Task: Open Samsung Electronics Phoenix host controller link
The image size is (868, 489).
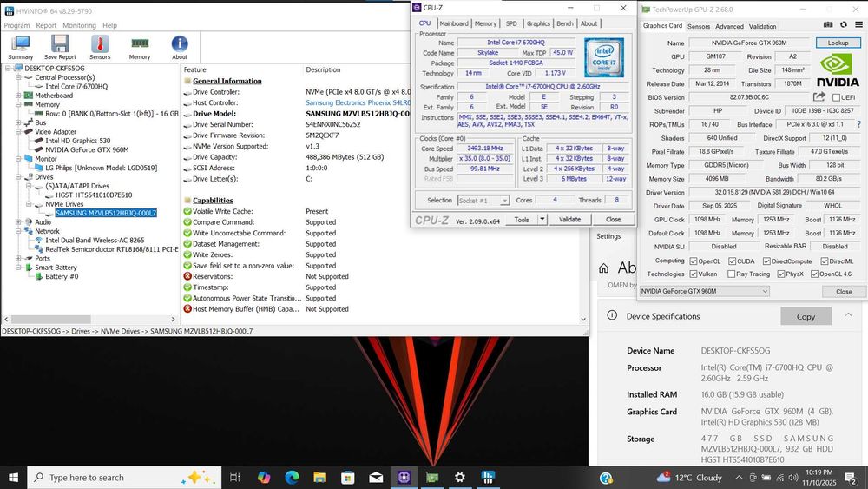Action: point(358,102)
